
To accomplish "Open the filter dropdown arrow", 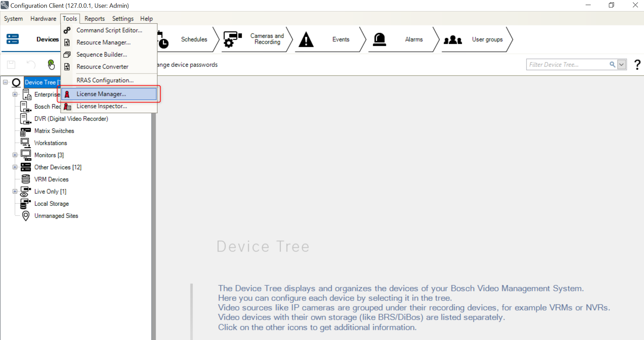I will click(621, 64).
